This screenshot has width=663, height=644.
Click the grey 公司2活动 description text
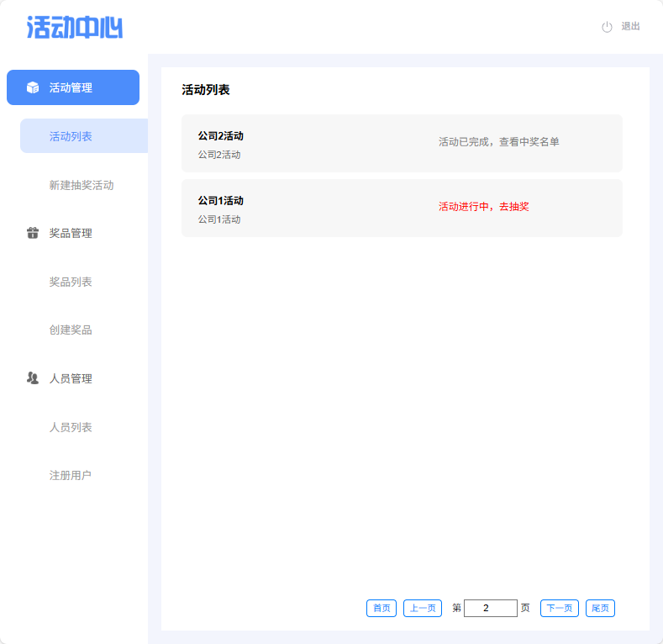[x=219, y=155]
